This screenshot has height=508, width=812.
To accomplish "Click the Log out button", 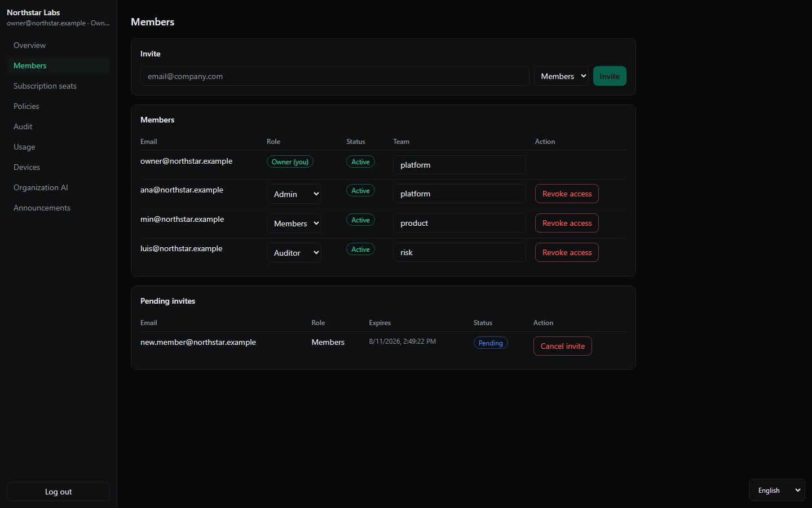I will (58, 492).
